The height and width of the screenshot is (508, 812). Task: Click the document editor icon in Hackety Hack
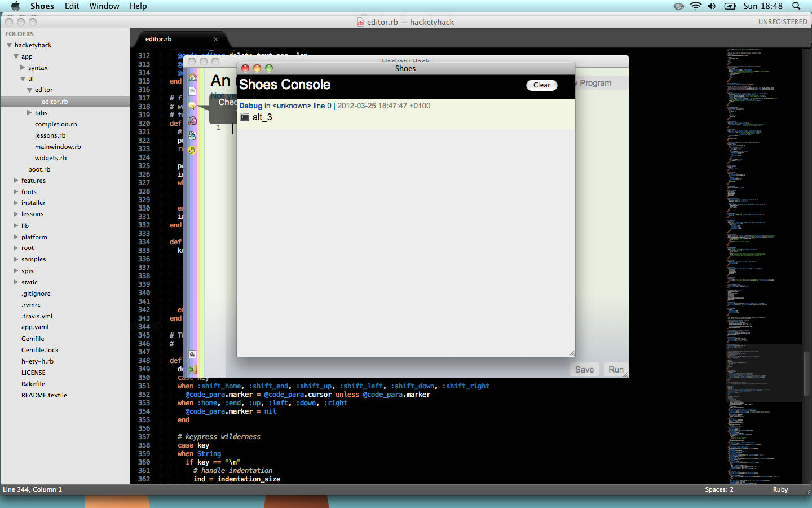click(192, 91)
